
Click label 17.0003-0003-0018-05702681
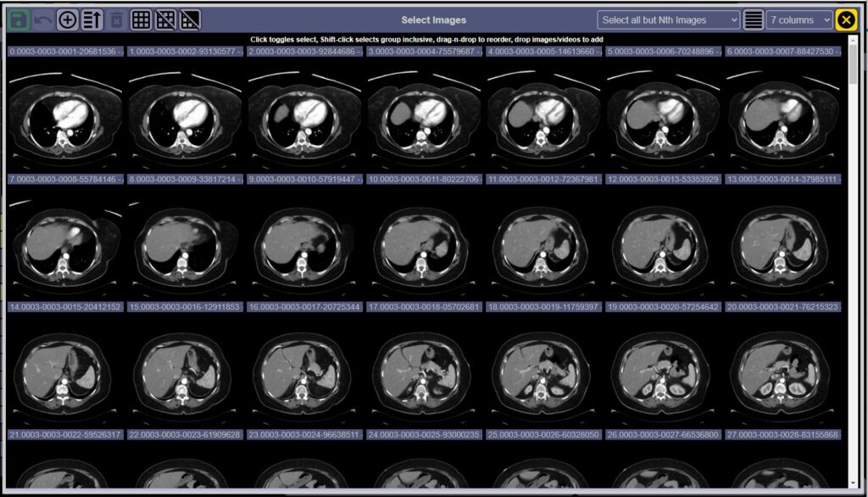coord(424,307)
